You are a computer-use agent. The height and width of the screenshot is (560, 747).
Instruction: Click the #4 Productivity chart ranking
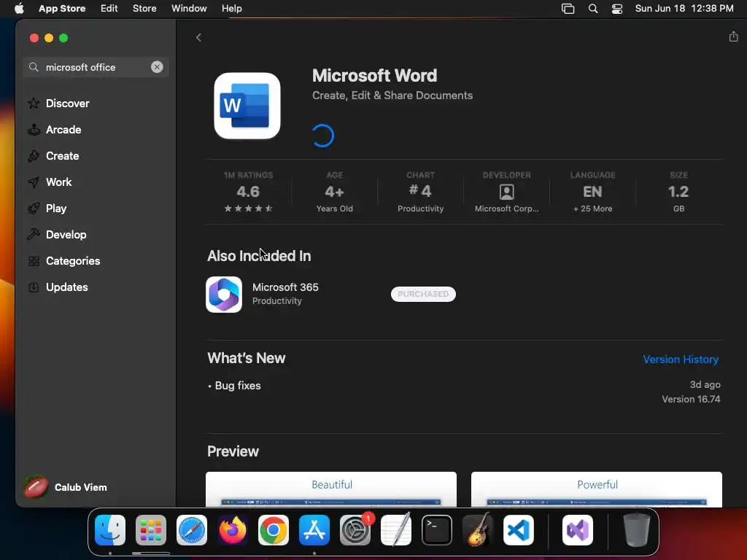click(420, 192)
